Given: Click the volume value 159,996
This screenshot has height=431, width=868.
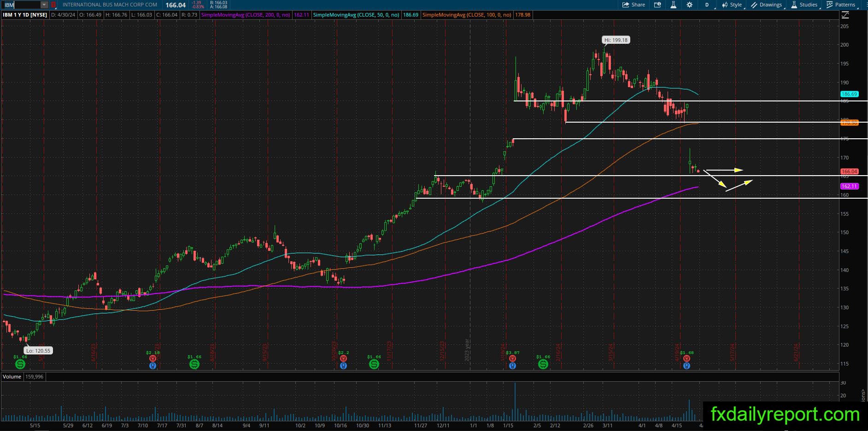Looking at the screenshot, I should 35,377.
